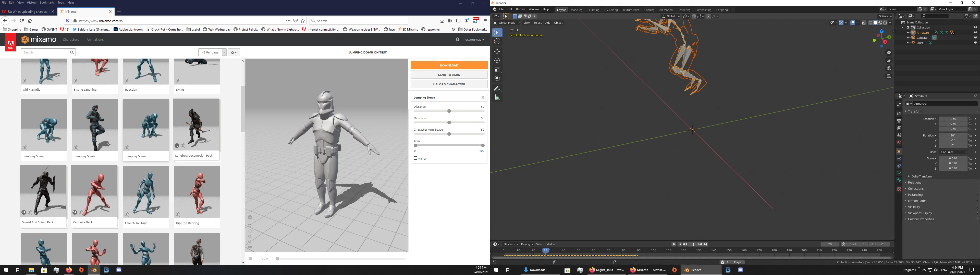Toggle camera view in viewport
Screen dimensions: 980x275
[x=889, y=68]
